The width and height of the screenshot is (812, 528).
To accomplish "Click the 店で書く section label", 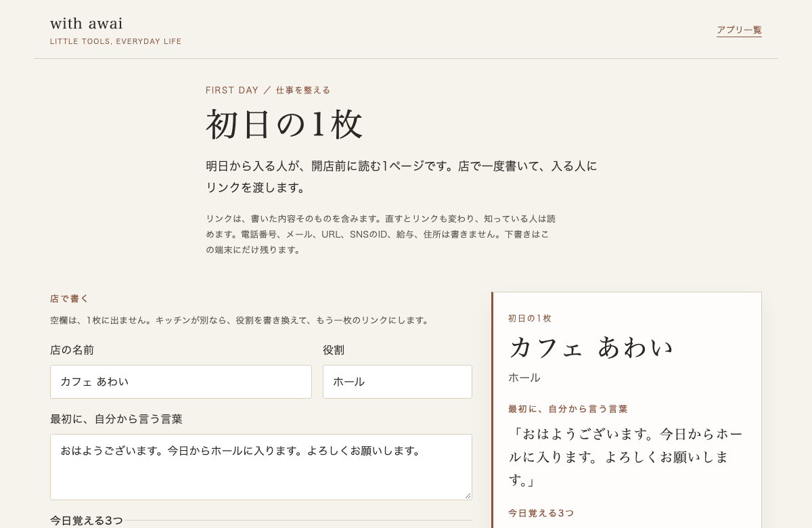I will click(70, 299).
